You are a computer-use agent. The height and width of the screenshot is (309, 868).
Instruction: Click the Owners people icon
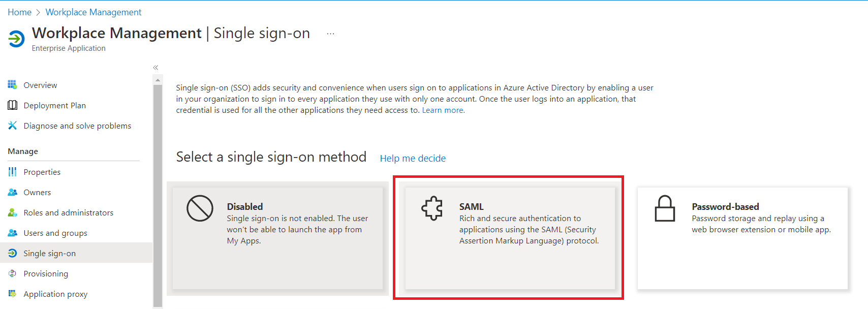click(x=12, y=192)
